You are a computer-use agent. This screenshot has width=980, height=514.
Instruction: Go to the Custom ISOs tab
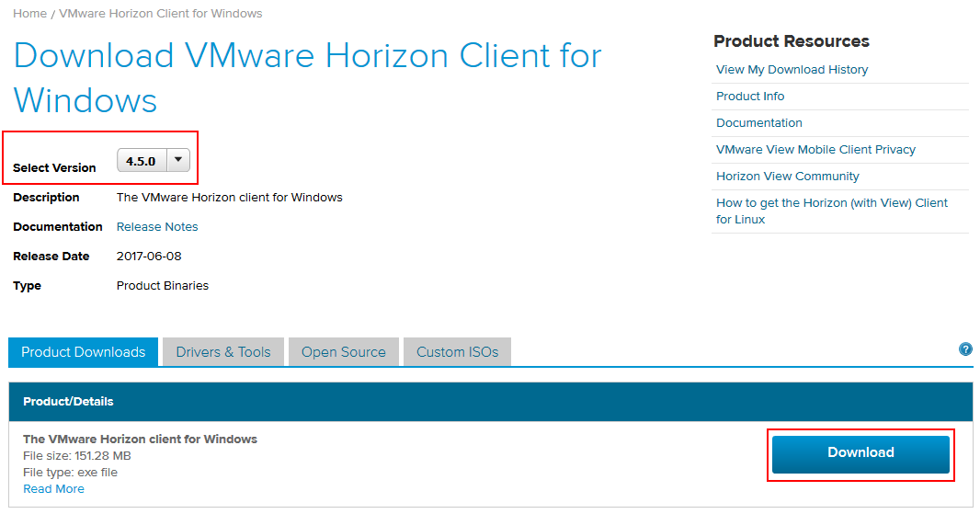click(457, 352)
